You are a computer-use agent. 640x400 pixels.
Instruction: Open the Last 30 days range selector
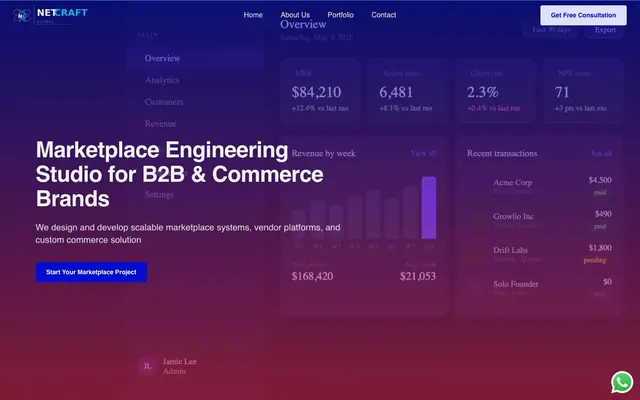coord(551,30)
